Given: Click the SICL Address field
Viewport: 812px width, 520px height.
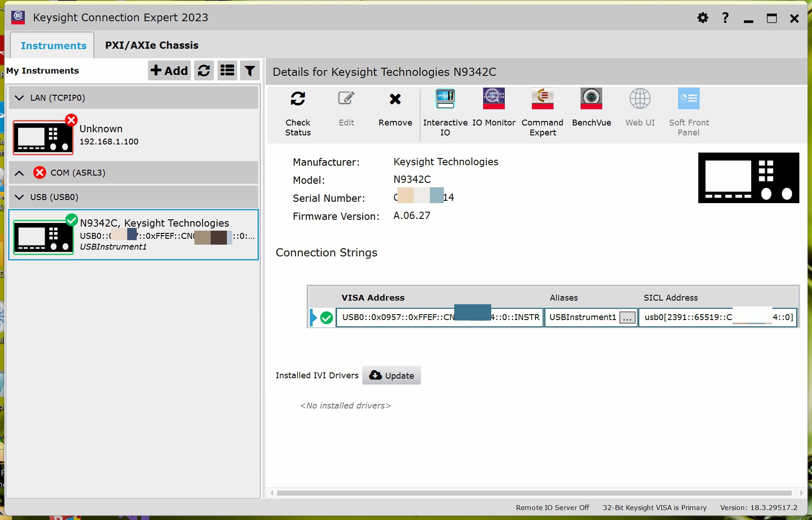Looking at the screenshot, I should coord(718,317).
